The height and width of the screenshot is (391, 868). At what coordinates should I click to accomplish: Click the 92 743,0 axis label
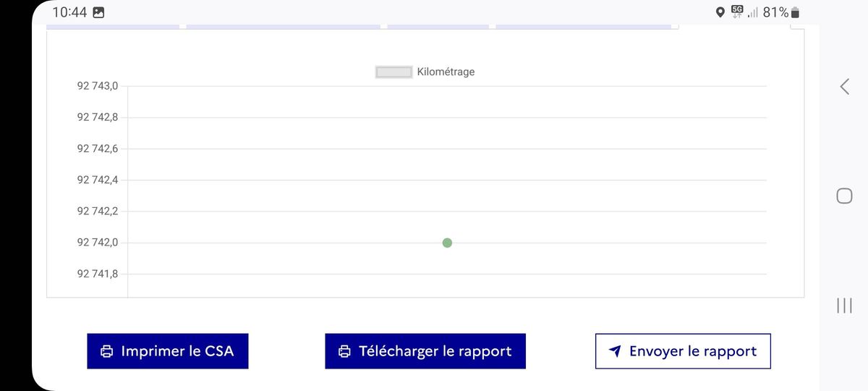97,86
